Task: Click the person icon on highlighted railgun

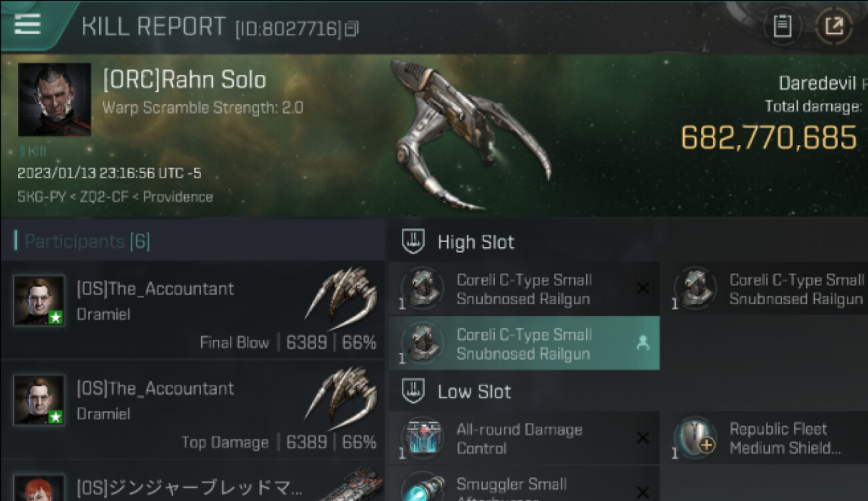Action: pos(642,343)
